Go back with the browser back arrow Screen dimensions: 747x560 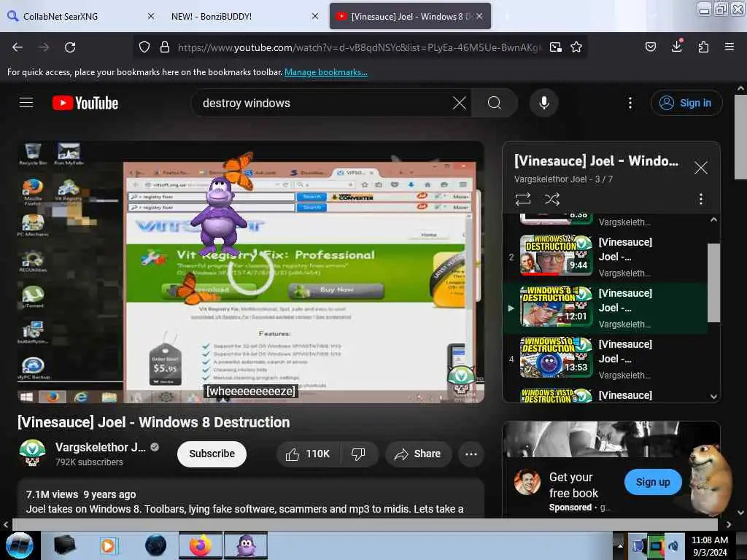click(x=18, y=47)
